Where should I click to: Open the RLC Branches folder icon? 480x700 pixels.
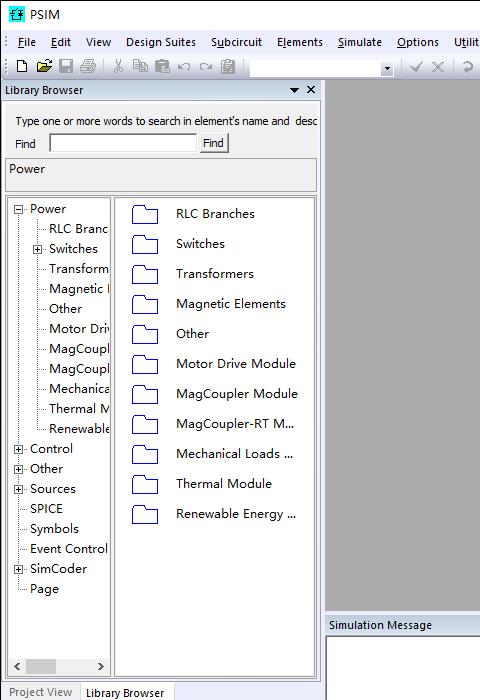145,214
